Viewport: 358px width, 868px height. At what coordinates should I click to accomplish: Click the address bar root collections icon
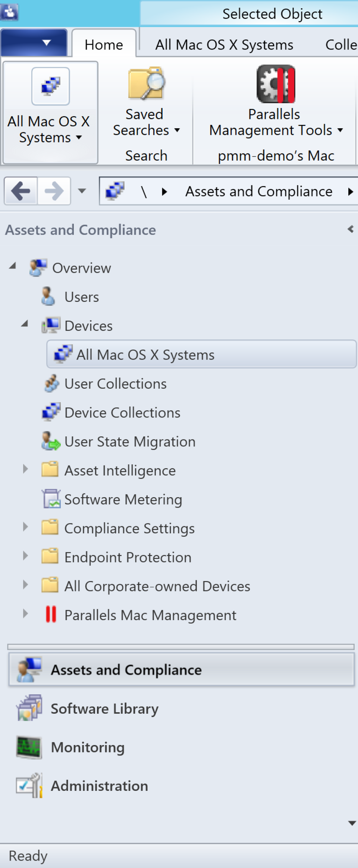[x=115, y=191]
